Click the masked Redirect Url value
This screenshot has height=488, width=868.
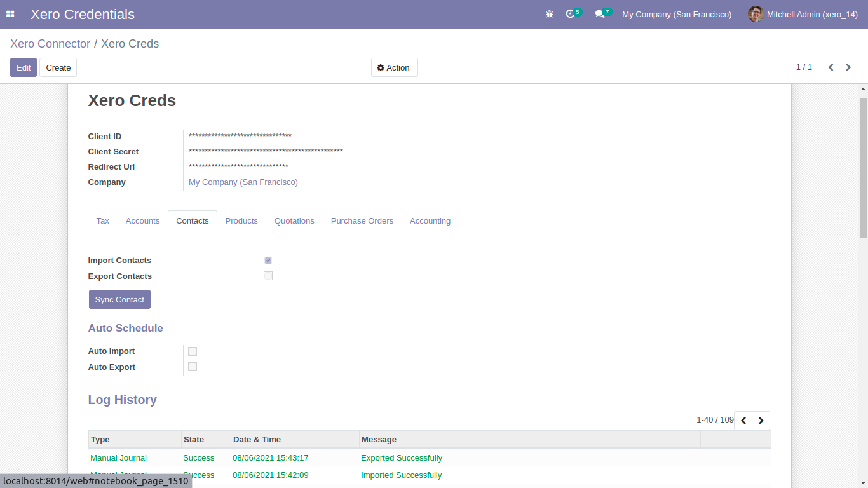[238, 167]
